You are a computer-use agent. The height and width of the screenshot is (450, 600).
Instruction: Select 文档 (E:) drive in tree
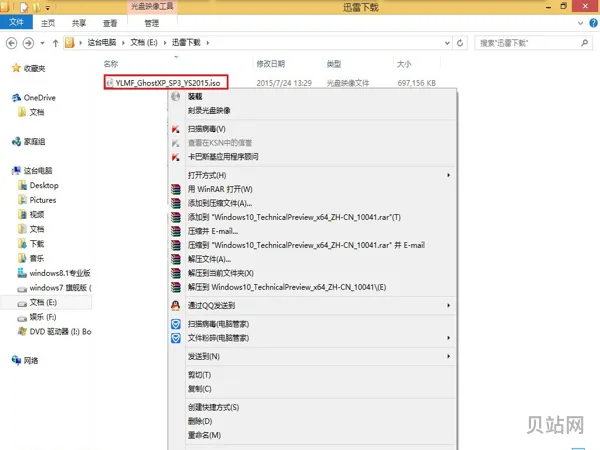pyautogui.click(x=43, y=302)
